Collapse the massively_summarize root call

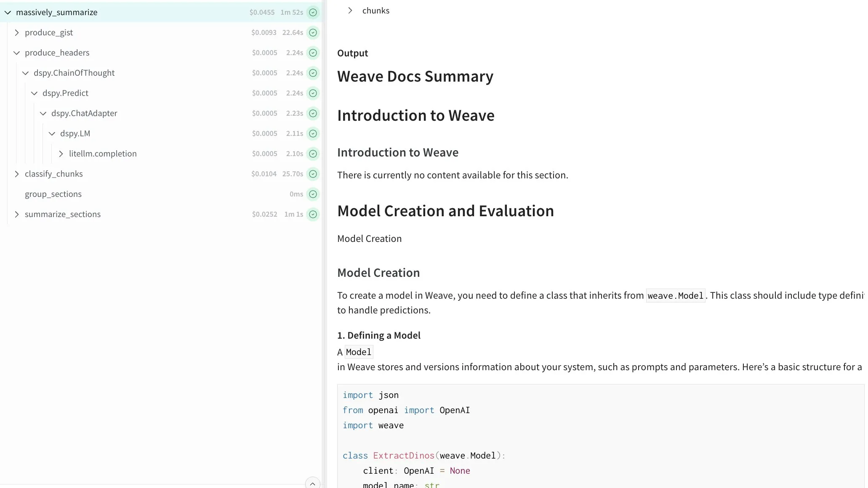coord(8,12)
